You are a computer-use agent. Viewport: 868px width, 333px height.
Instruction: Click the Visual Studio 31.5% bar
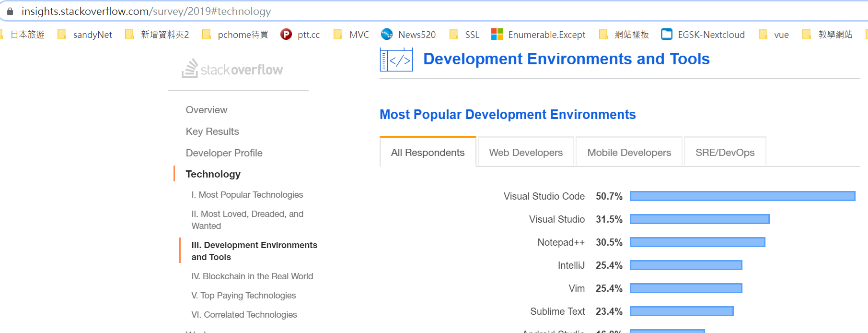(x=699, y=219)
